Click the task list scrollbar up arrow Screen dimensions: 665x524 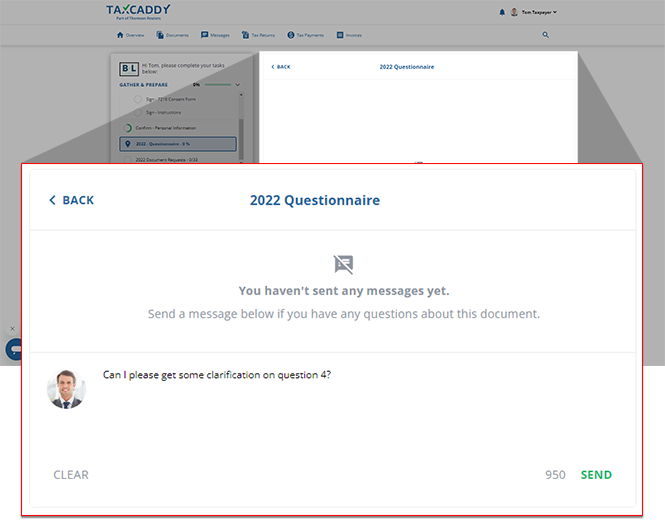coord(241,95)
